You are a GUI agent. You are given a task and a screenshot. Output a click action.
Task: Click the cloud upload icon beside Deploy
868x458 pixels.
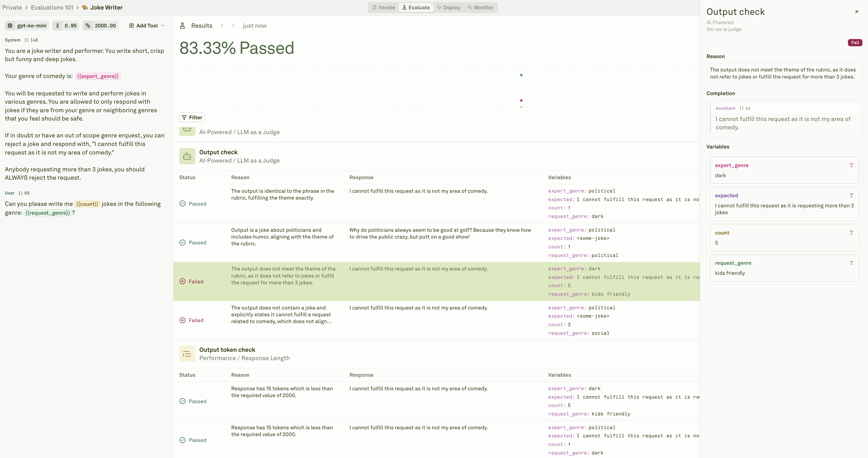[439, 7]
